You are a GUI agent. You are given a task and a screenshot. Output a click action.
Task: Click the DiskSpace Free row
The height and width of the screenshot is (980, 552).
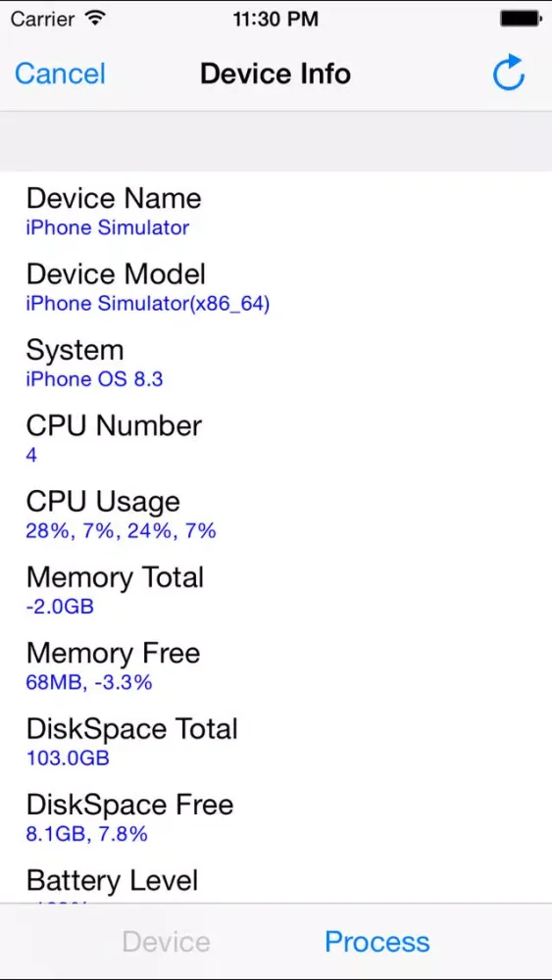(x=276, y=817)
